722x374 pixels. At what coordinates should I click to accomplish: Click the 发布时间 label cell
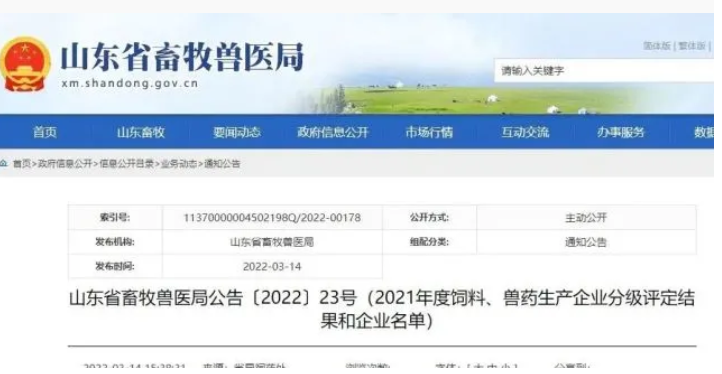115,266
